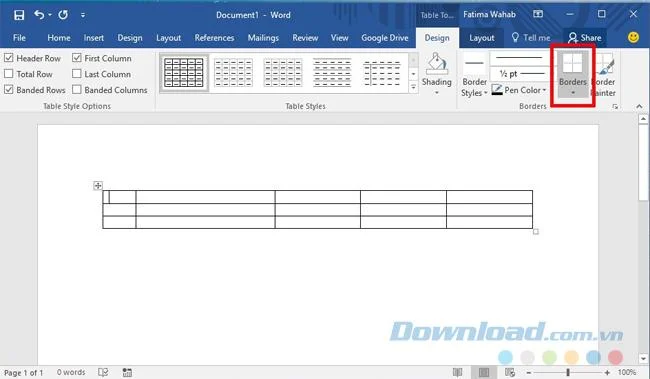Apply the third table style thumbnail

283,73
